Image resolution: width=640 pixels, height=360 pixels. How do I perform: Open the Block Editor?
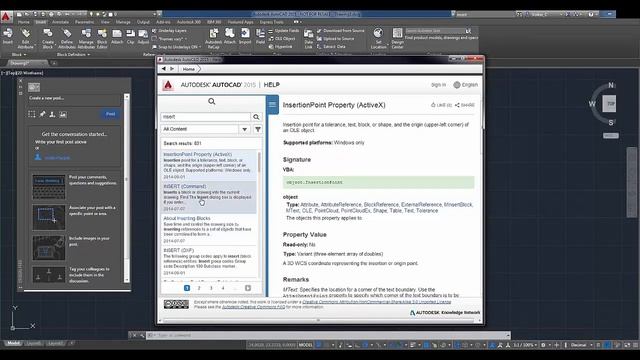102,38
